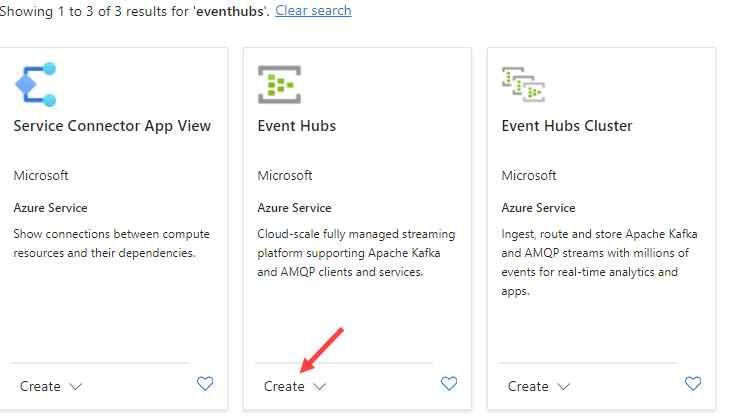Click Microsoft publisher under Service Connector App View
The width and height of the screenshot is (730, 419).
[41, 176]
